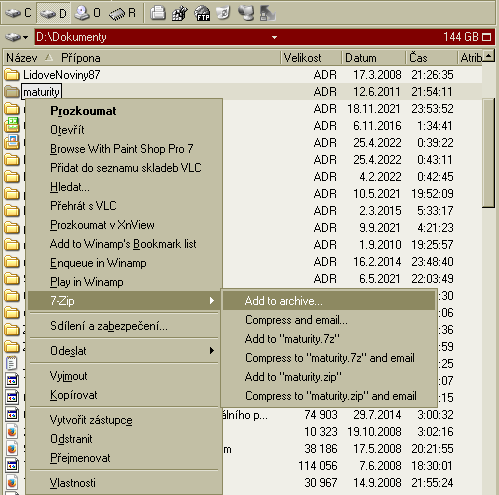Click Firefox icon in the 38 186 row
The height and width of the screenshot is (495, 499).
pyautogui.click(x=12, y=449)
